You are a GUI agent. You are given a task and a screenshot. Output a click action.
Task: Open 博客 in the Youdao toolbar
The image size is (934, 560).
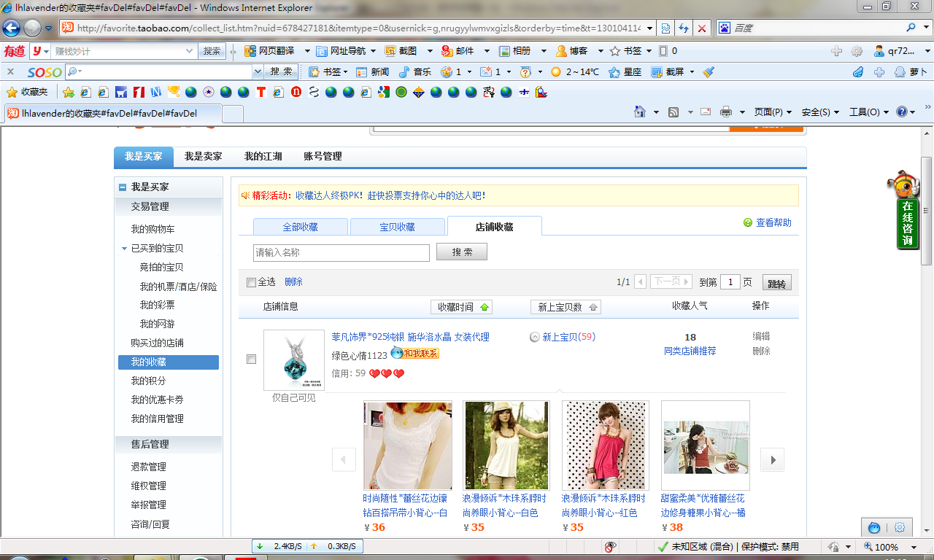pos(572,51)
